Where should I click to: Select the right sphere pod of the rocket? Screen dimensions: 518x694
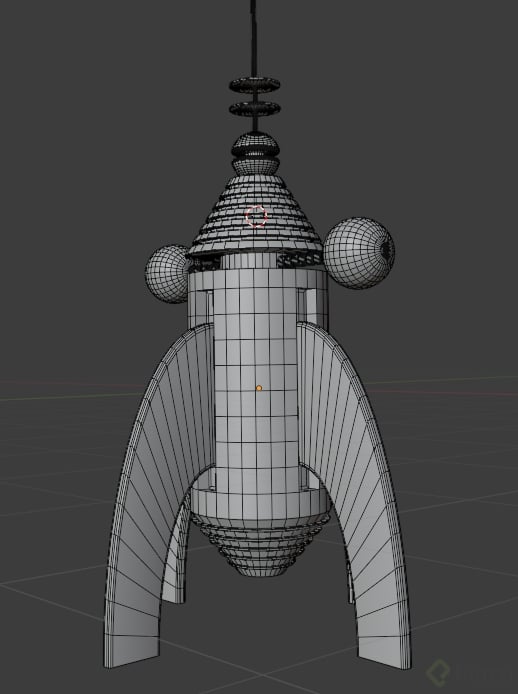359,253
